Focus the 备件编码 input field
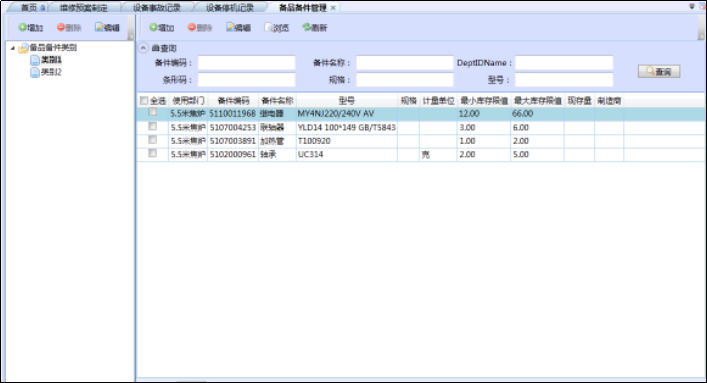The width and height of the screenshot is (707, 383). click(247, 63)
